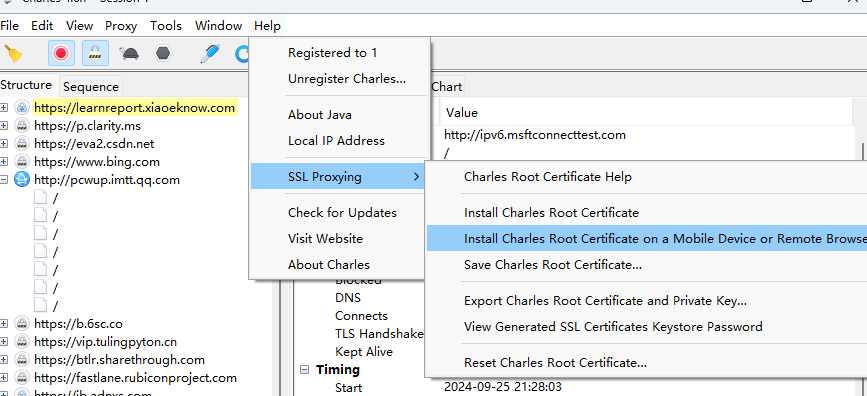Select the Start time 2024-09-25 21:28:03
The height and width of the screenshot is (396, 867).
[503, 387]
